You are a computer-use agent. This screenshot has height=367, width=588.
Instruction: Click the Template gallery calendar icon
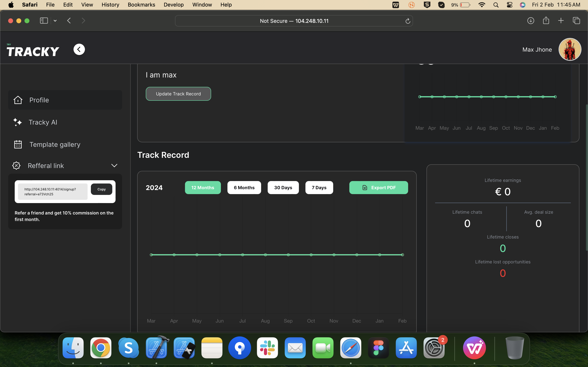[18, 144]
